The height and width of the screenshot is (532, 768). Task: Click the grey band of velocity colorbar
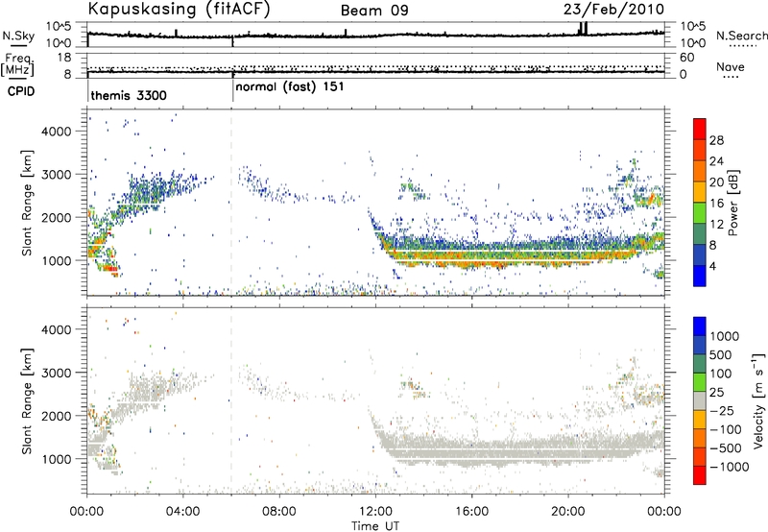click(700, 401)
